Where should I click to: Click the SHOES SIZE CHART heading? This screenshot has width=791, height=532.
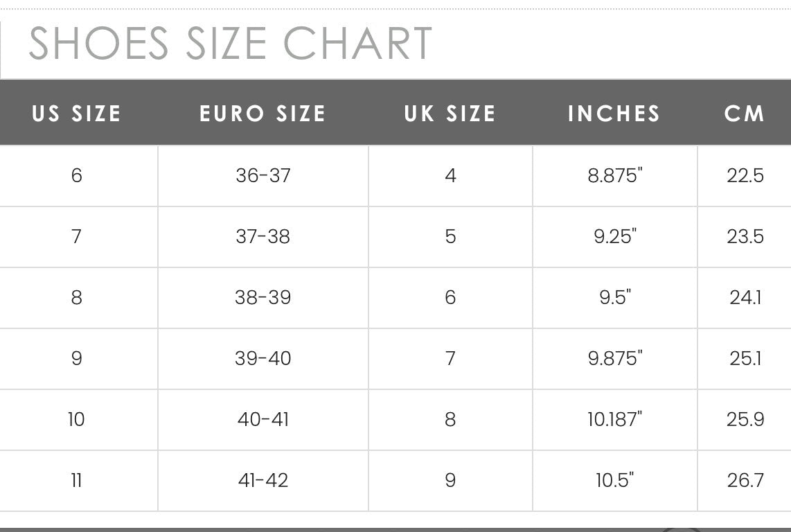coord(230,43)
